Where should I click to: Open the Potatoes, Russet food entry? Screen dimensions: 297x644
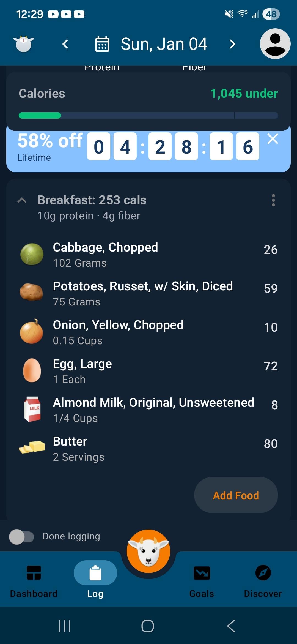143,293
